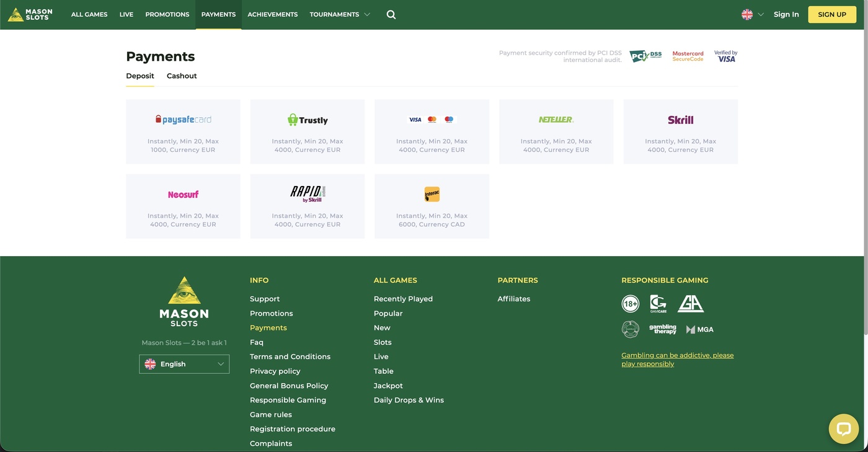Click the MGA licence logo
Screen dimensions: 868x452
point(700,330)
